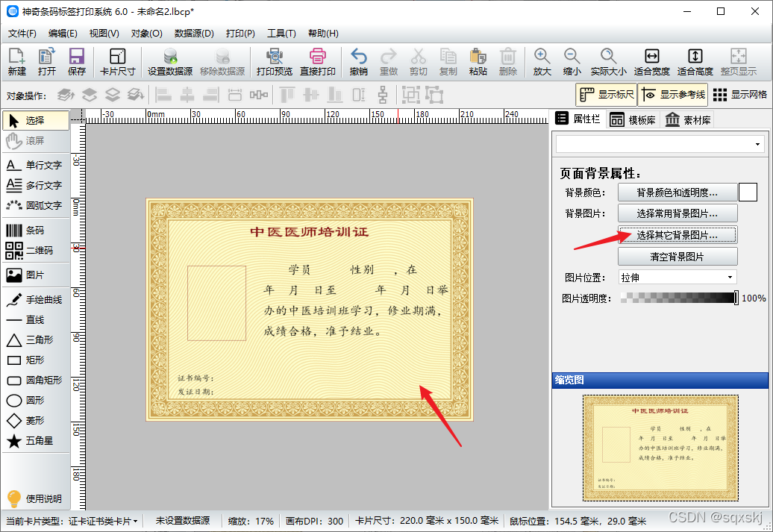
Task: Click the 直接打印 direct print icon
Action: tap(318, 62)
